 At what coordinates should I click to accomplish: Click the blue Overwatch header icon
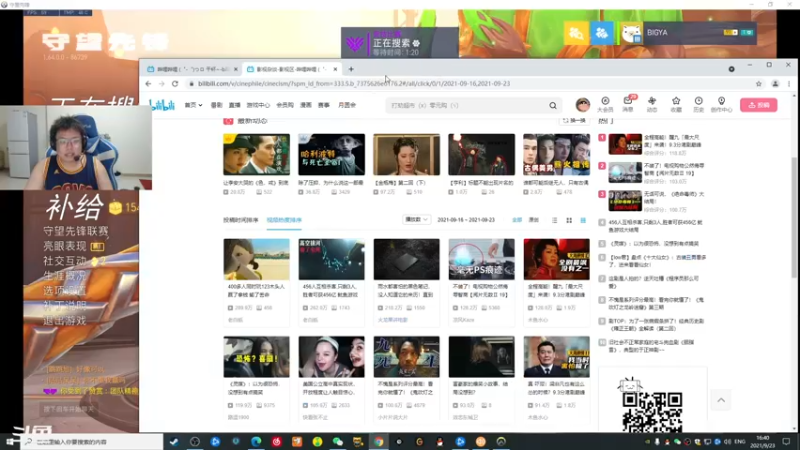[602, 33]
